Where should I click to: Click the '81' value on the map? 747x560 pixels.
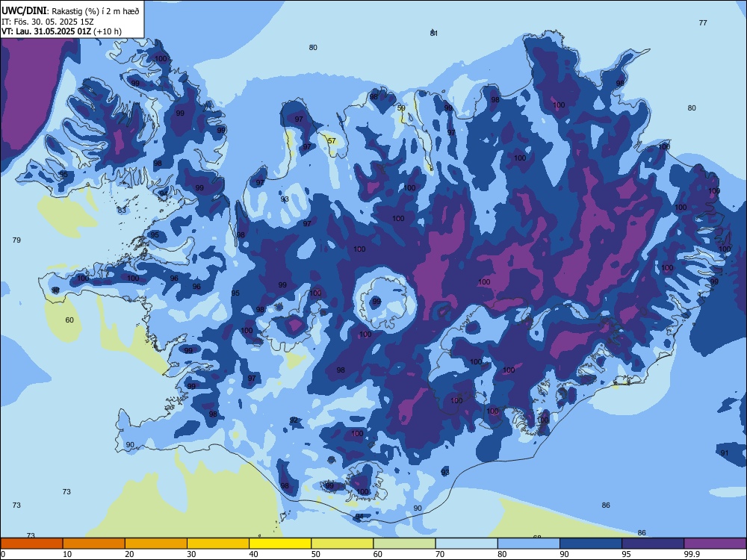click(x=433, y=33)
